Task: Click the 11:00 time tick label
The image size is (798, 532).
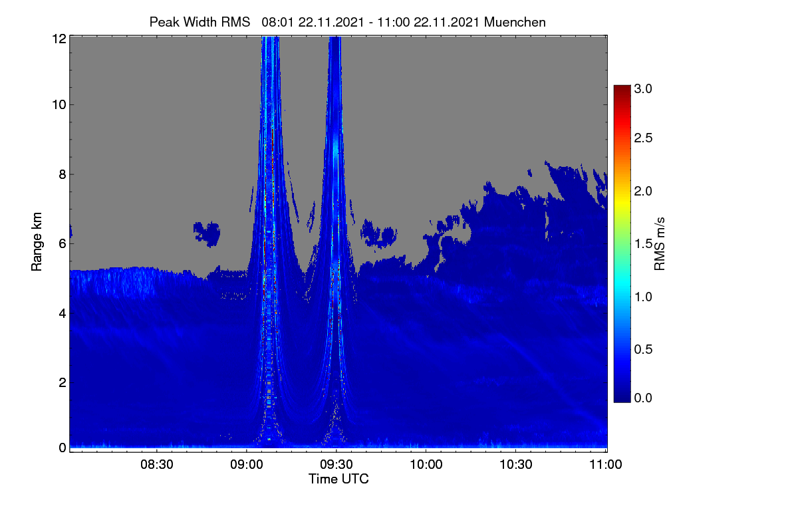Action: click(x=606, y=465)
